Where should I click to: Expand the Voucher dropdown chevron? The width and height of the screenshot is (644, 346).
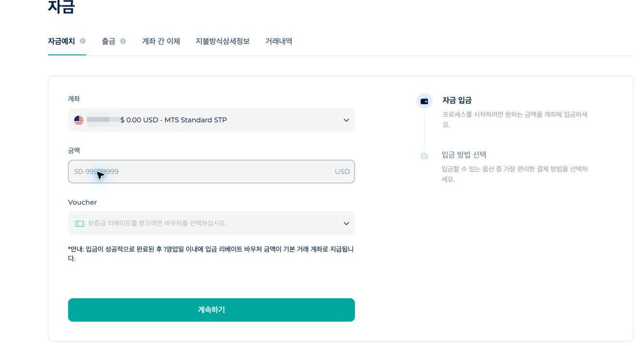click(x=346, y=224)
